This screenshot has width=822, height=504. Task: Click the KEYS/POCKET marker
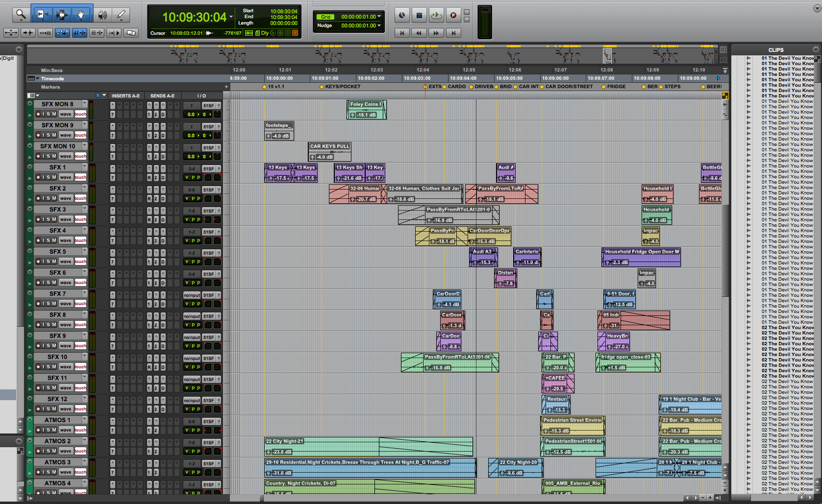(323, 87)
